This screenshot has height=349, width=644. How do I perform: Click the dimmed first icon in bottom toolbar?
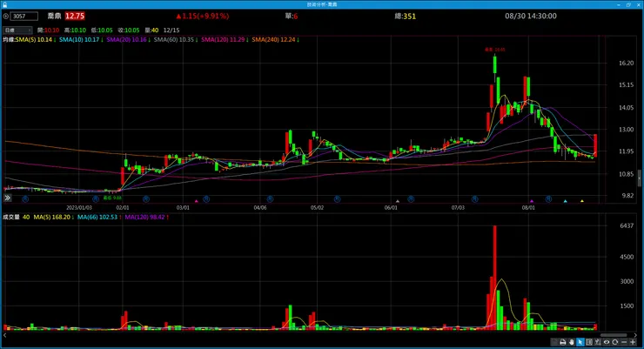(554, 342)
